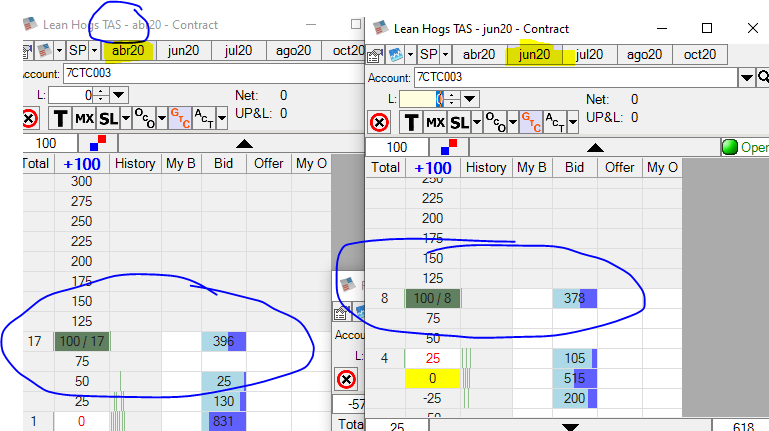Click the Account field 7CTC003 in jun20 window
The image size is (769, 431).
coord(576,77)
